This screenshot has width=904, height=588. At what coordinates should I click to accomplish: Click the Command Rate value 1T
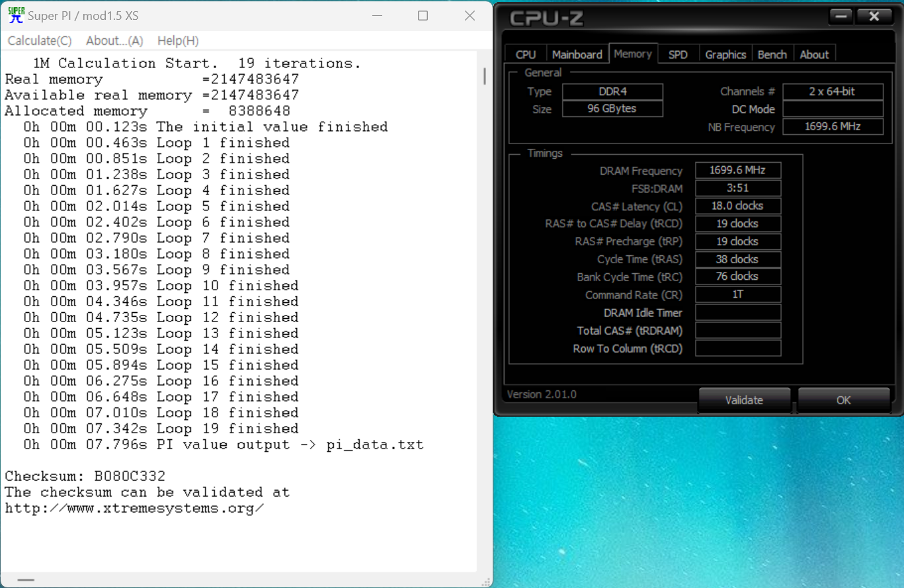point(738,294)
